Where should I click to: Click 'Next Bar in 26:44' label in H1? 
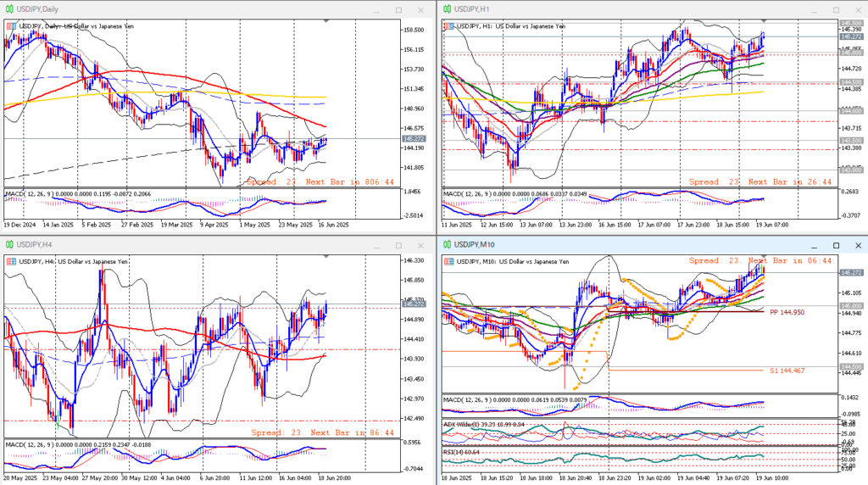pos(790,181)
